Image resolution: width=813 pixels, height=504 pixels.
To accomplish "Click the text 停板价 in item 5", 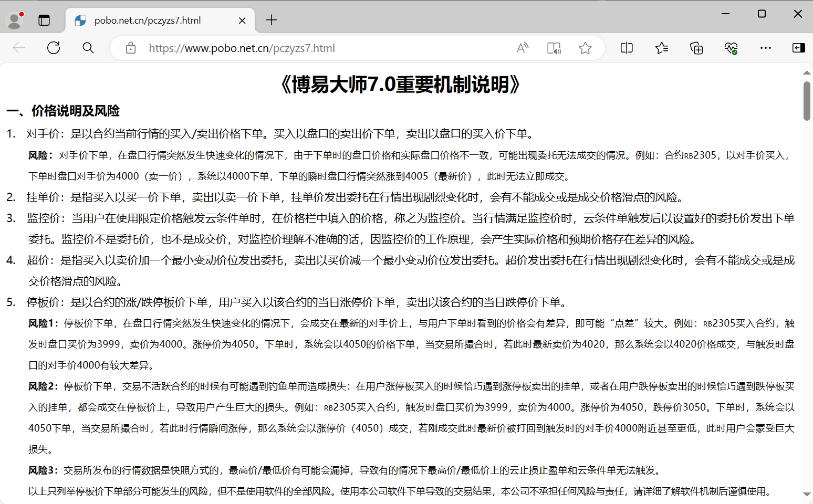I will tap(43, 302).
